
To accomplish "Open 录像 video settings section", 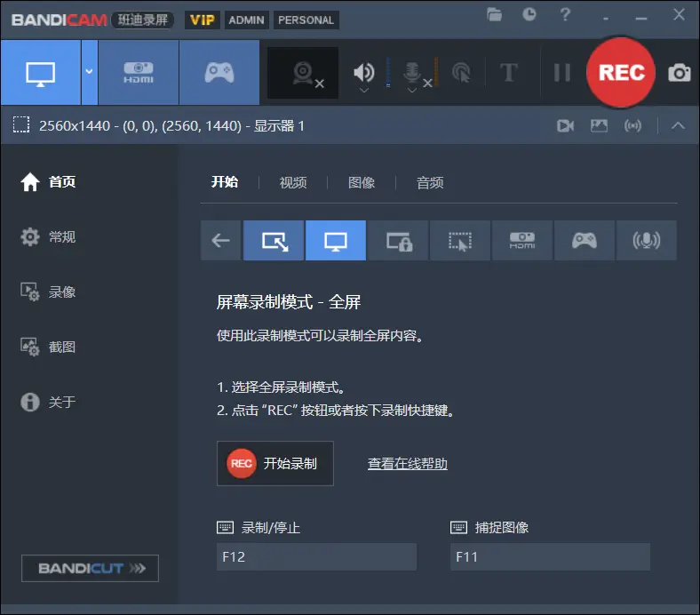I will [x=48, y=292].
